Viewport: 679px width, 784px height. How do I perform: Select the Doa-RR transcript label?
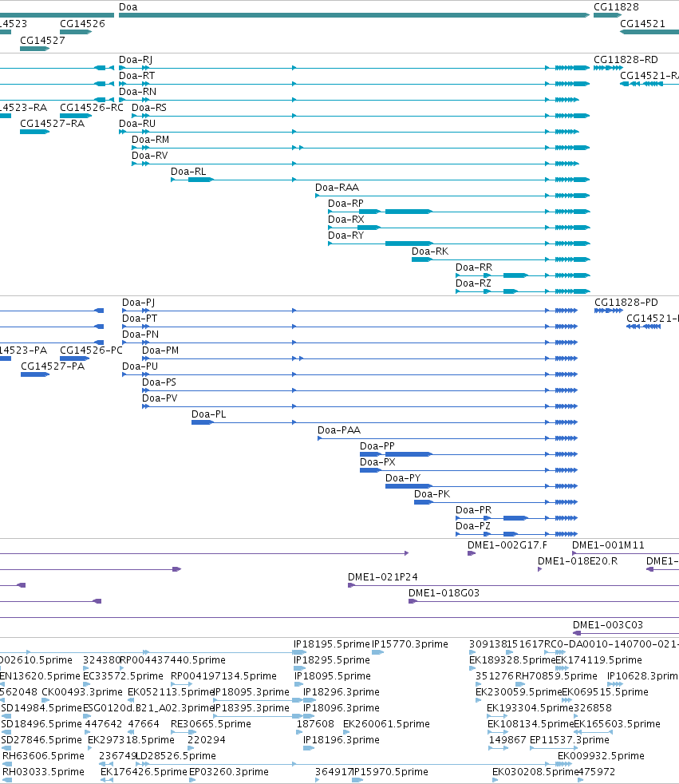coord(474,267)
